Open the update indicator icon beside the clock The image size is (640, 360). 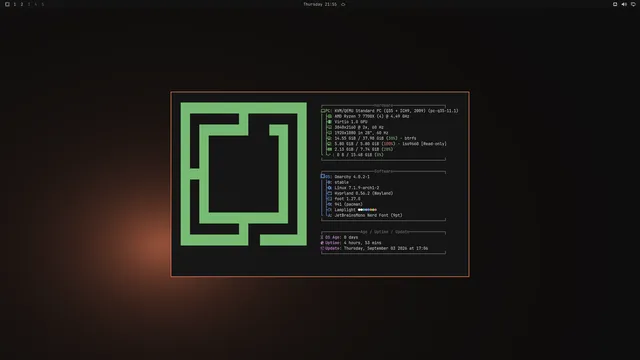[x=343, y=4]
